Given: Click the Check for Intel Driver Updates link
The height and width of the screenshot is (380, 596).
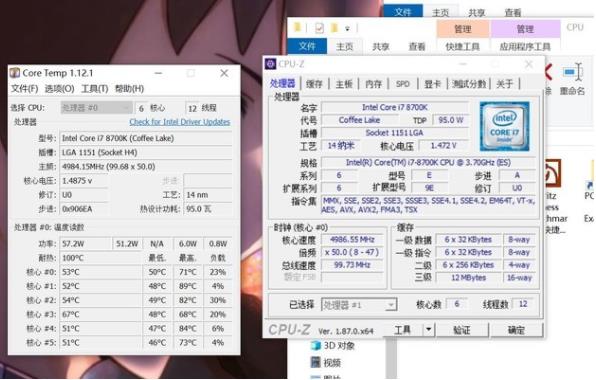Looking at the screenshot, I should pos(179,122).
